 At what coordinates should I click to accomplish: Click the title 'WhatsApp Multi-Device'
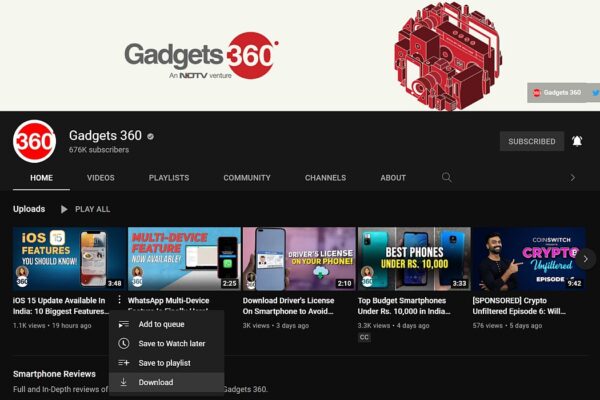click(x=168, y=301)
